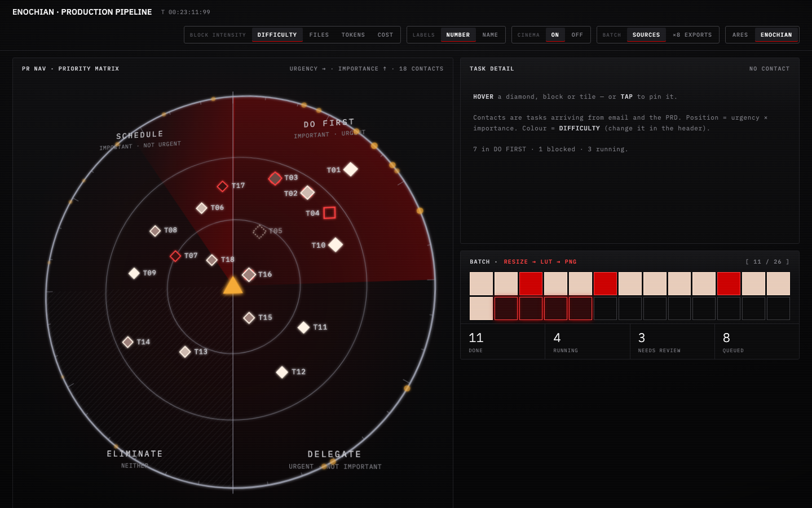Switch to the Enochian theme
This screenshot has height=508, width=812.
point(776,35)
